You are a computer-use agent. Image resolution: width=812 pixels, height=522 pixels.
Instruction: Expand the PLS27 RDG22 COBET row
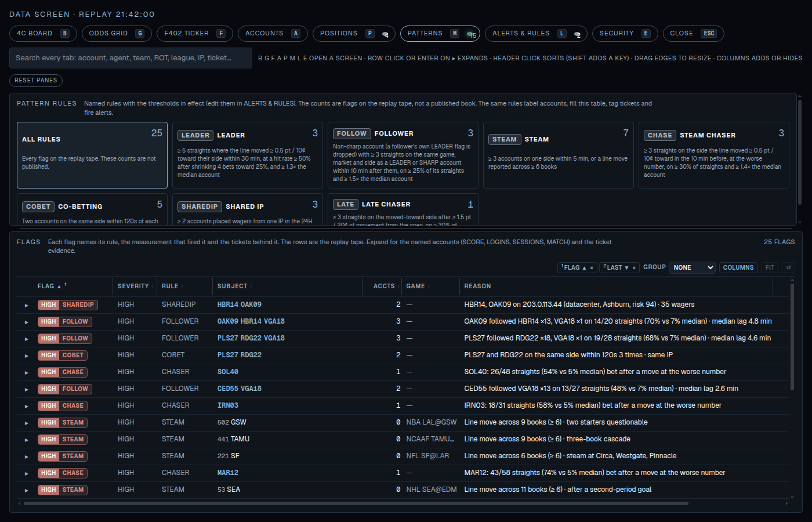26,356
